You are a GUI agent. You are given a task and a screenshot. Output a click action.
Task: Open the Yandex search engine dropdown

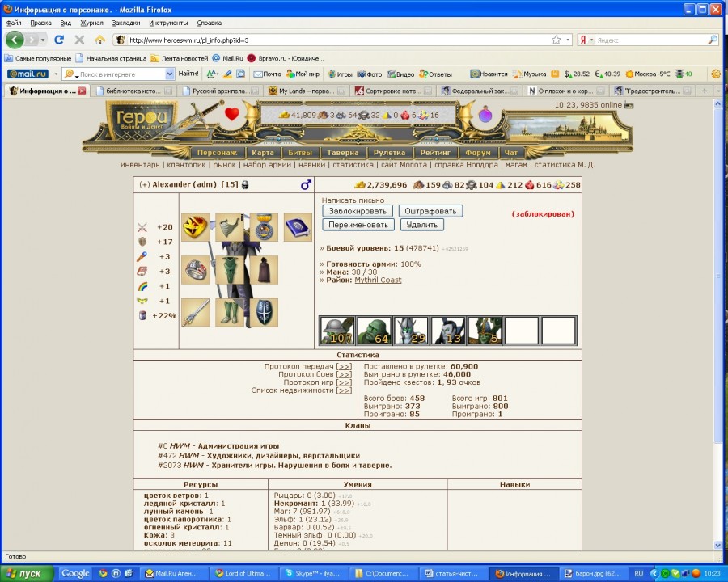point(591,40)
